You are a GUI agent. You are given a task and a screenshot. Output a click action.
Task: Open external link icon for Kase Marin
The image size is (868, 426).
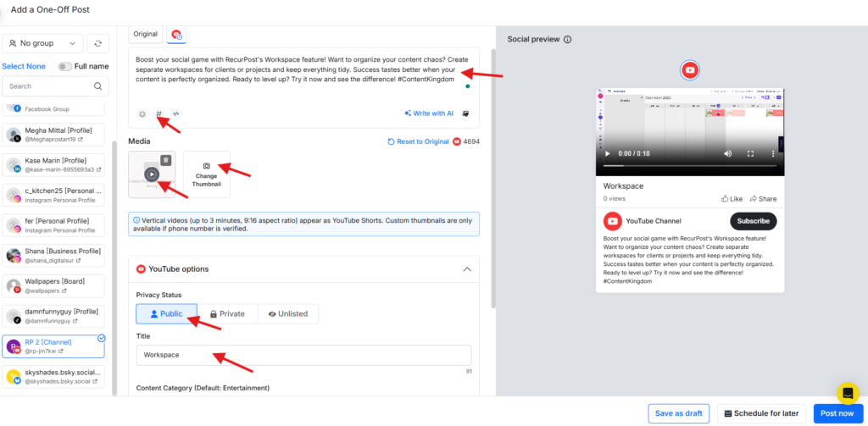[98, 170]
